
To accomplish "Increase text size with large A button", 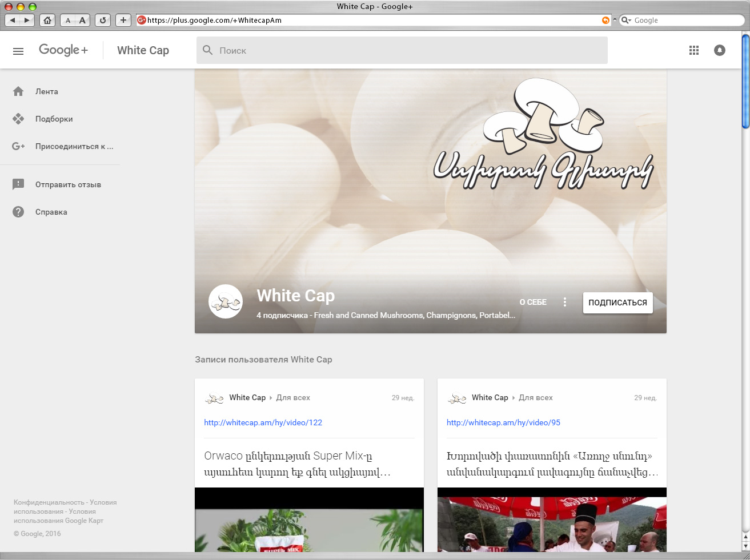I will pyautogui.click(x=83, y=20).
